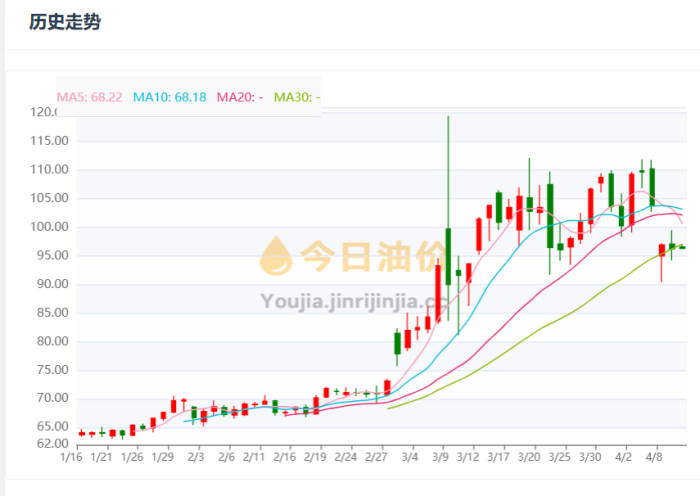Click the 2/19 date label
The height and width of the screenshot is (496, 700).
tap(315, 457)
